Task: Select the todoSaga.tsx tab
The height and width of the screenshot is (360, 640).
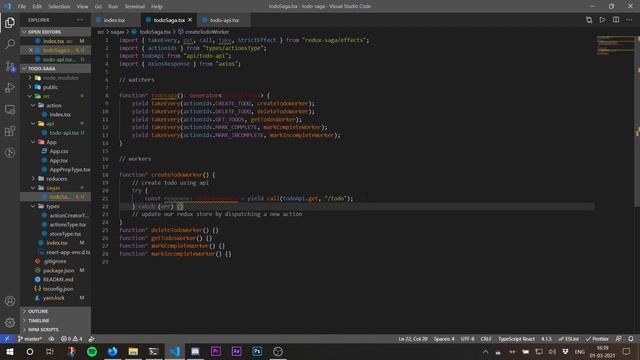Action: pyautogui.click(x=169, y=20)
